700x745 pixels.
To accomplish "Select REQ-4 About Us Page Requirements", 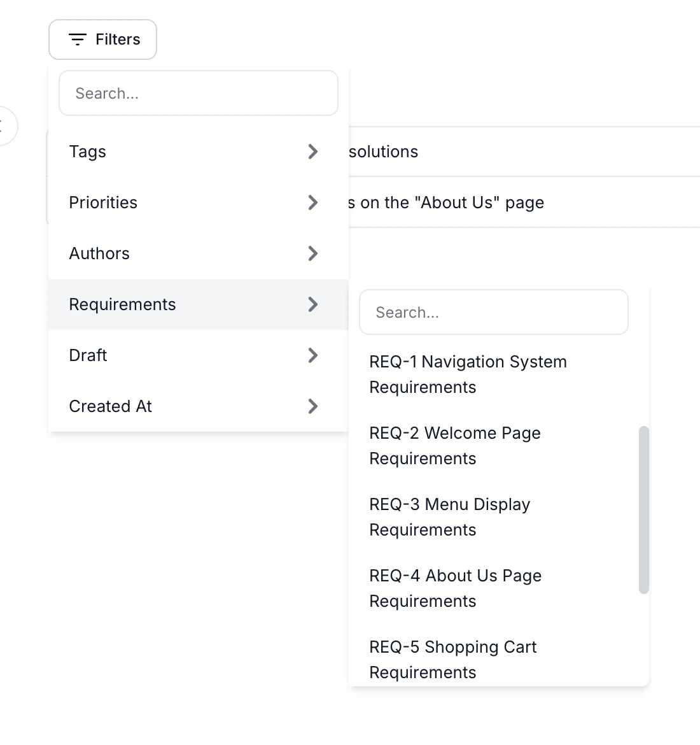I will [x=494, y=588].
